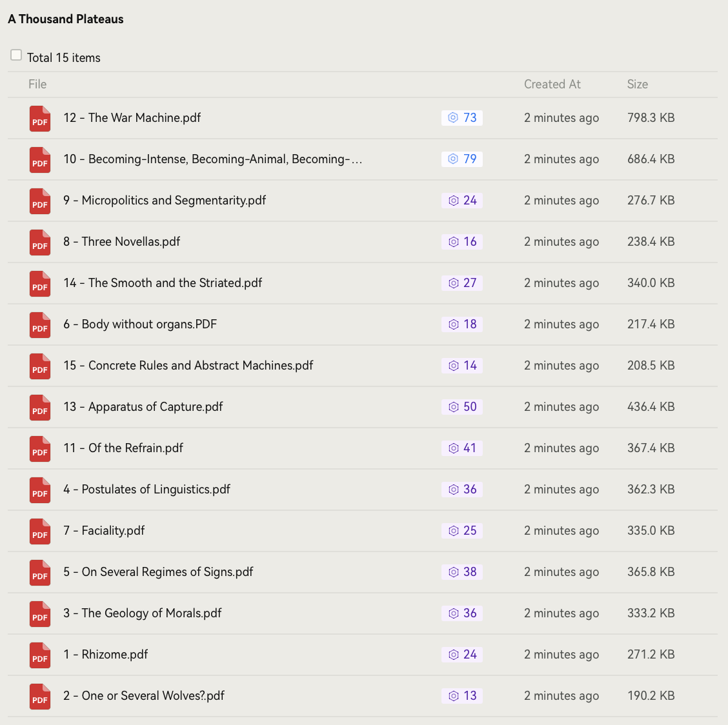
Task: Click the PDF icon for Postulates of Linguistics
Action: tap(40, 490)
